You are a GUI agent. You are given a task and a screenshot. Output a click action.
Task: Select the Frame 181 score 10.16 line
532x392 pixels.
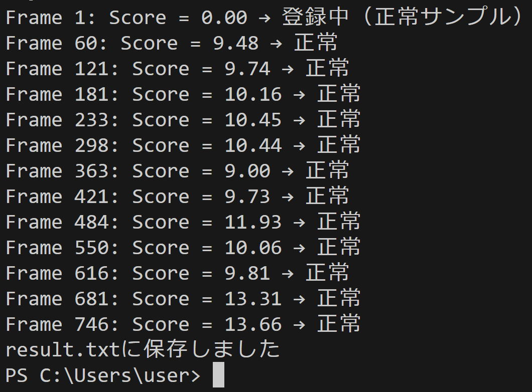183,94
